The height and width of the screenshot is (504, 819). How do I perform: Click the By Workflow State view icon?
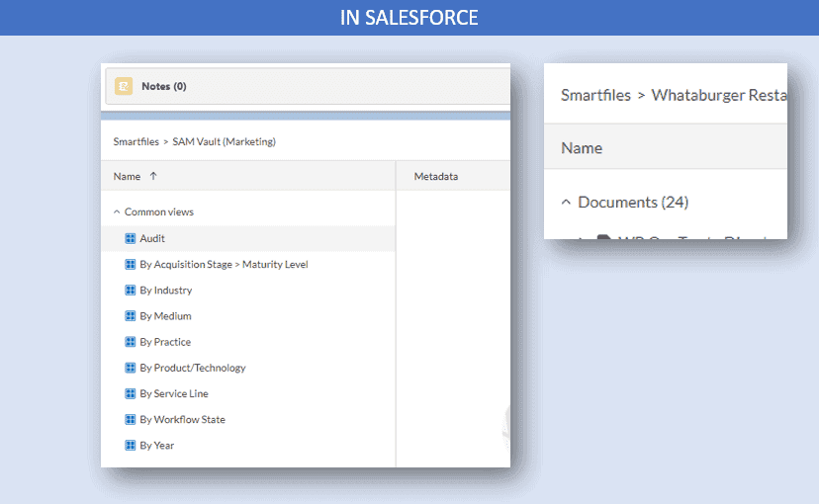pyautogui.click(x=130, y=419)
